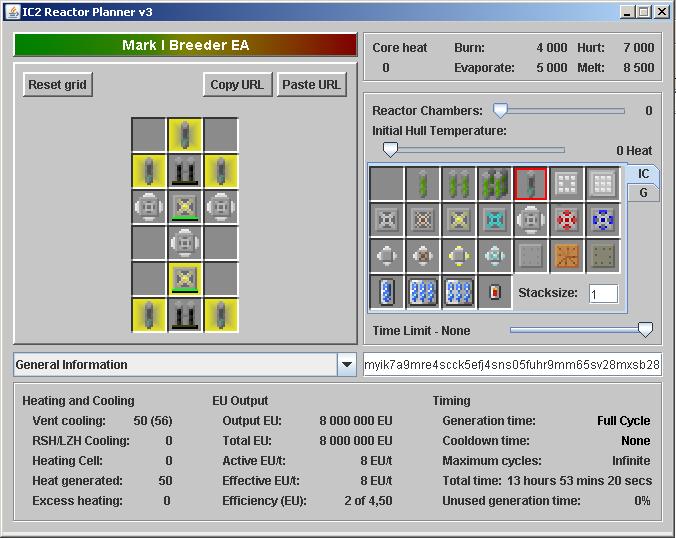This screenshot has height=538, width=676.
Task: Click the dual uranium cell in the grid's bottom row
Action: coord(185,315)
